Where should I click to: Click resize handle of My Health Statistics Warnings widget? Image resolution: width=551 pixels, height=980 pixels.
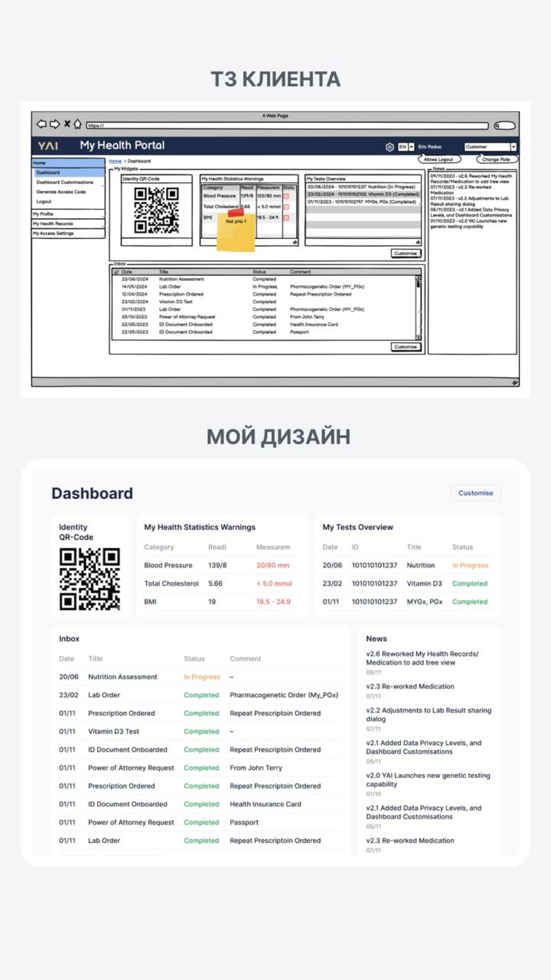294,242
